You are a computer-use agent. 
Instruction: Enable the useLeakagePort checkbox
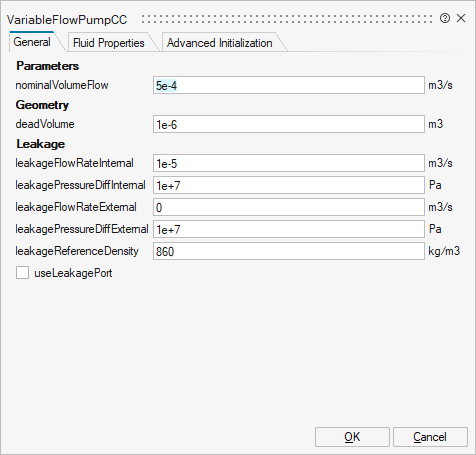(22, 273)
